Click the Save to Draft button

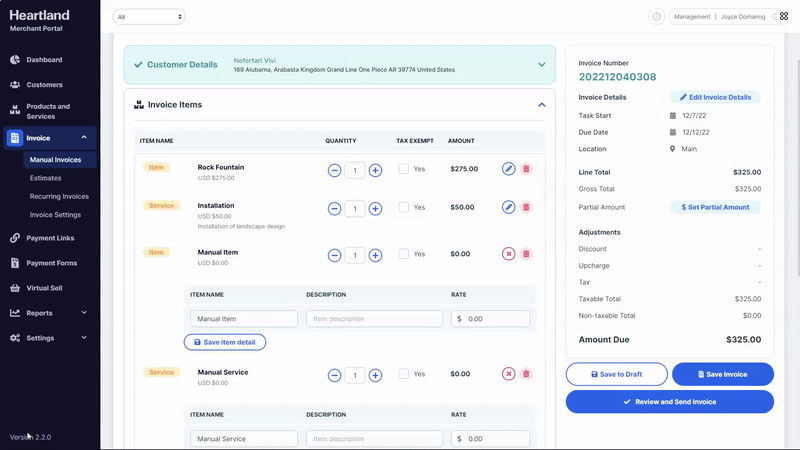[616, 374]
